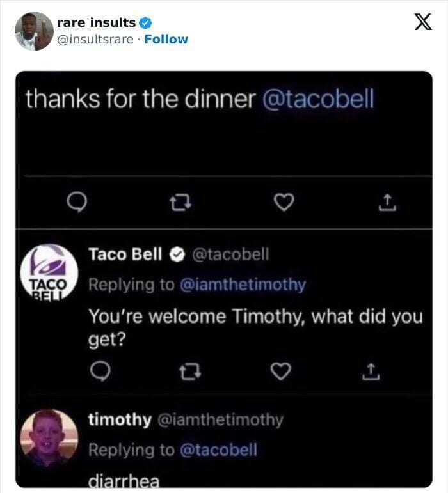
Task: Click @tacobell in timothy's replying-to line
Action: (x=218, y=450)
